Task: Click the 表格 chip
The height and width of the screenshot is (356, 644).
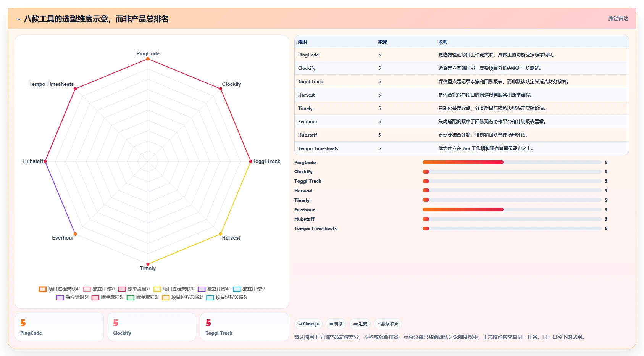Action: [x=336, y=324]
